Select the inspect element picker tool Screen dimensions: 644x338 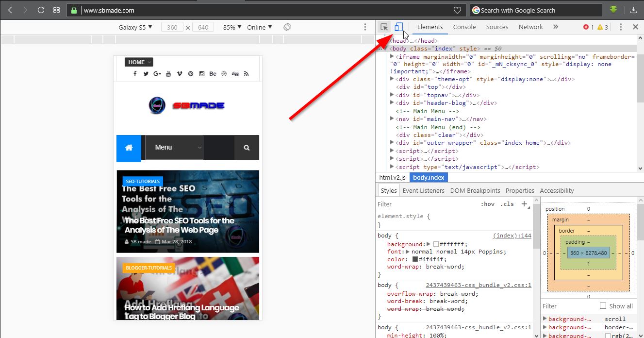click(384, 27)
